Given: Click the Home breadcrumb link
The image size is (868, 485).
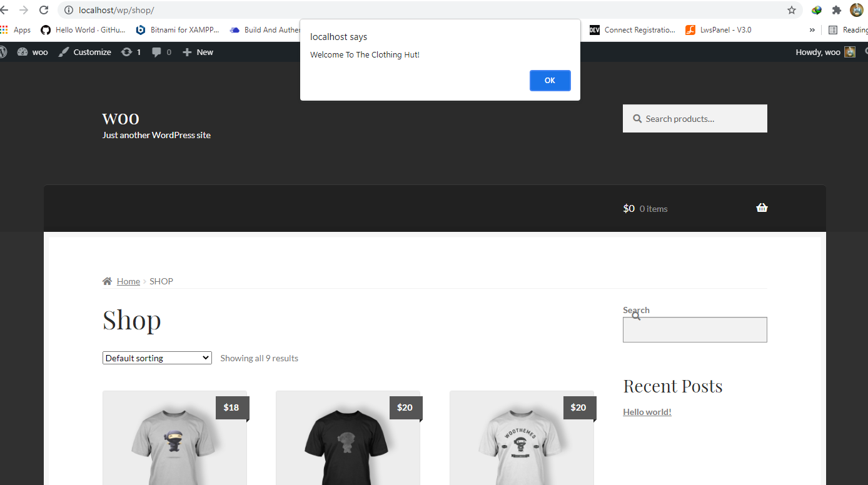Looking at the screenshot, I should click(128, 281).
